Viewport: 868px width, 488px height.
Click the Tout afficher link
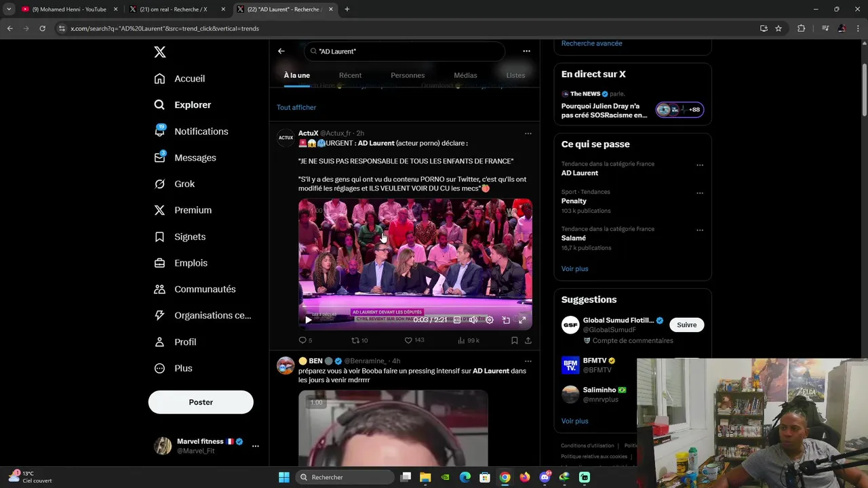pyautogui.click(x=296, y=107)
